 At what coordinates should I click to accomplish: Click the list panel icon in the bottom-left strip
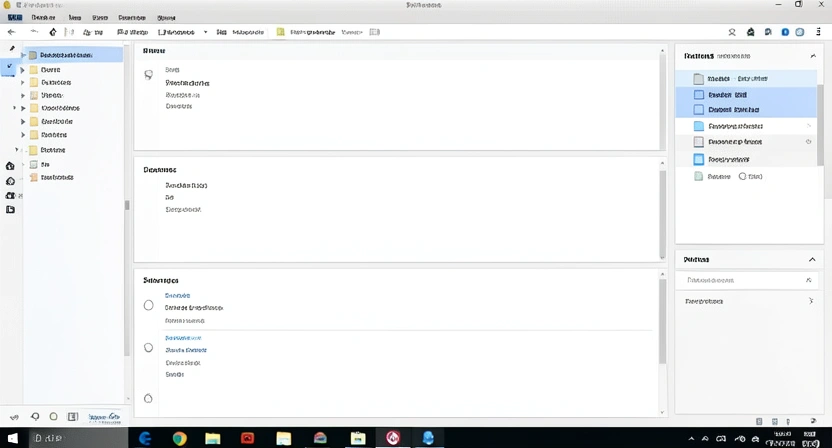[x=73, y=417]
